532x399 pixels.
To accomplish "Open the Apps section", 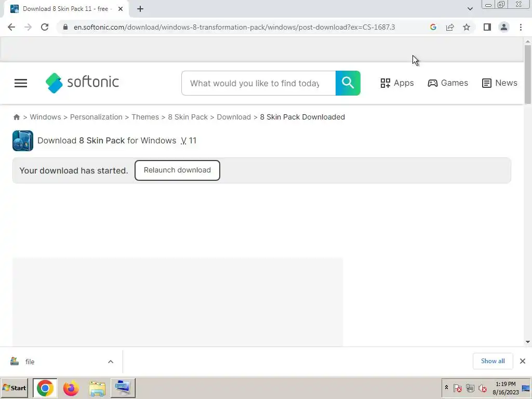I will (x=397, y=83).
